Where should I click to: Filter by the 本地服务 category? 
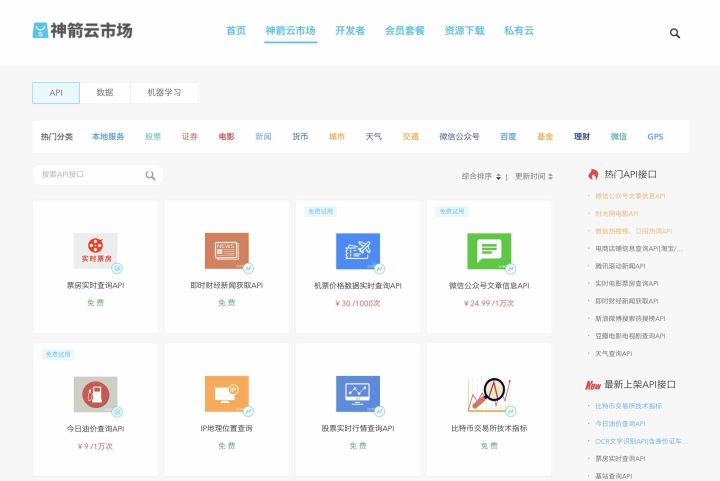click(x=108, y=136)
